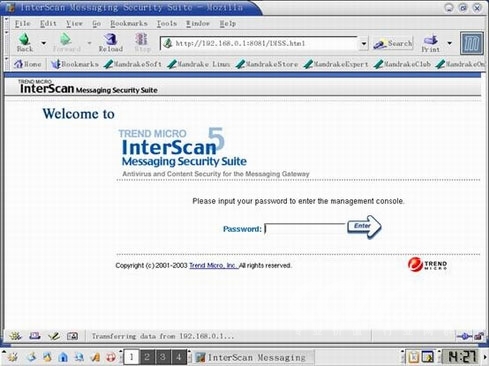Image resolution: width=489 pixels, height=366 pixels.
Task: Open Composer pen icon in status bar
Action: click(x=53, y=336)
